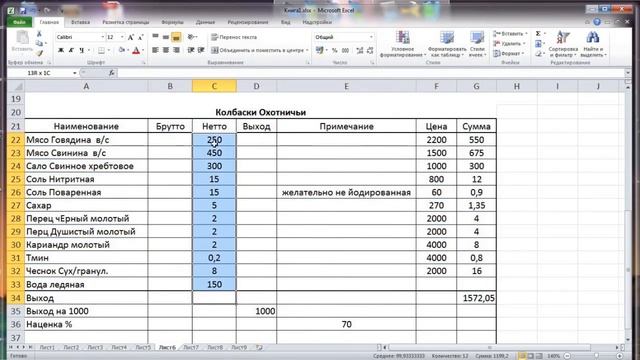Center cell text horizontally
640x360 pixels.
point(166,50)
